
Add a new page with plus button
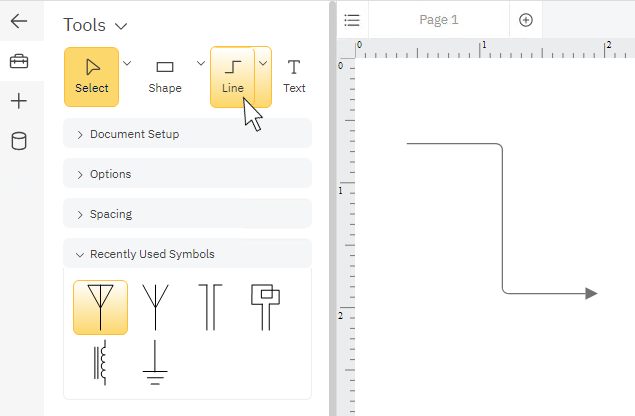526,20
